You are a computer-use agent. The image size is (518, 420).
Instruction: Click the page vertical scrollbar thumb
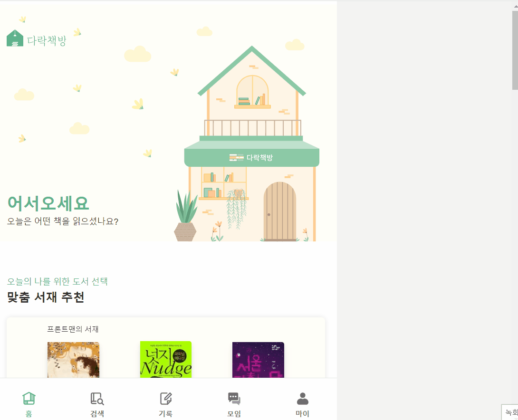[x=515, y=50]
